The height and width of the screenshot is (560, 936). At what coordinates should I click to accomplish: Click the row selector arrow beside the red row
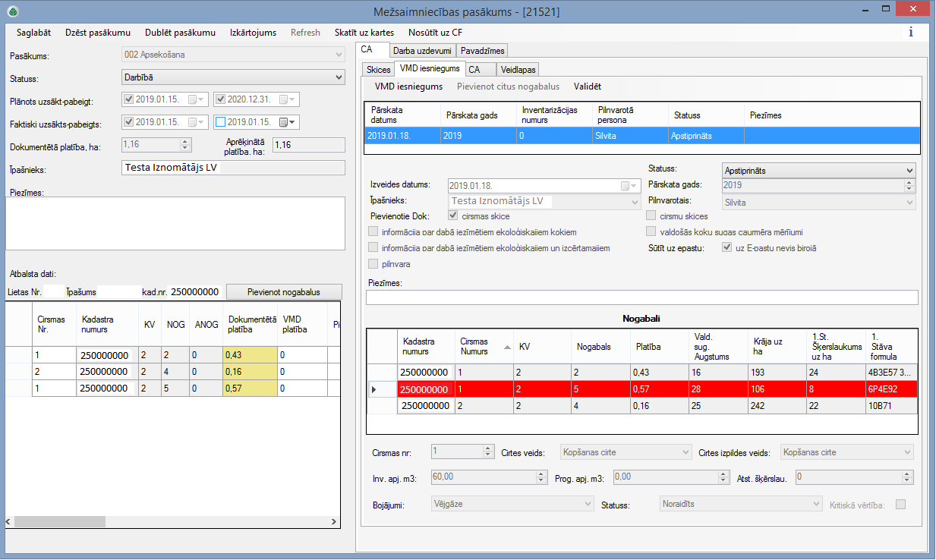(x=373, y=389)
